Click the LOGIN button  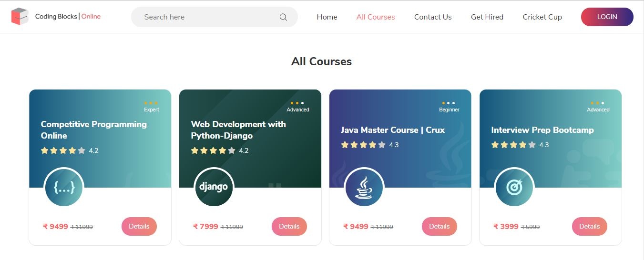(607, 17)
